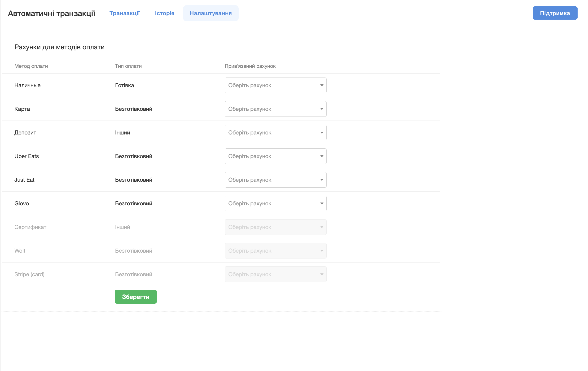Viewport: 588px width, 371px height.
Task: Click the Uber Eats row label
Action: pyautogui.click(x=27, y=156)
